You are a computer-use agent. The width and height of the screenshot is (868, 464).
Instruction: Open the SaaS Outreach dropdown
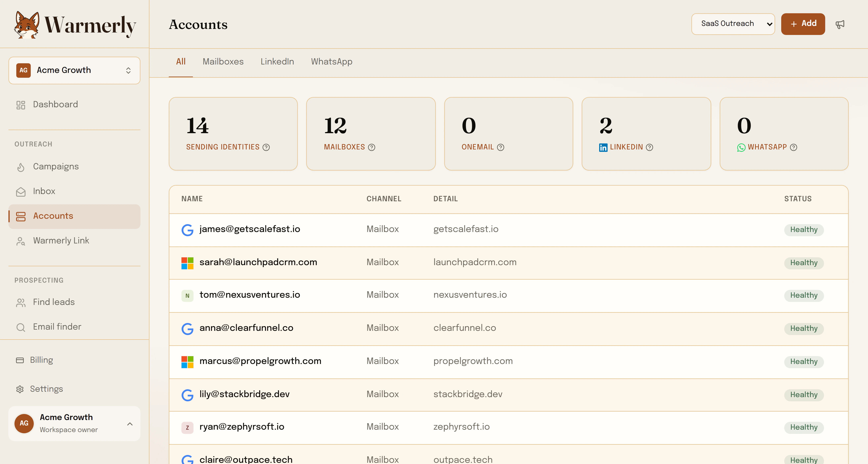733,24
